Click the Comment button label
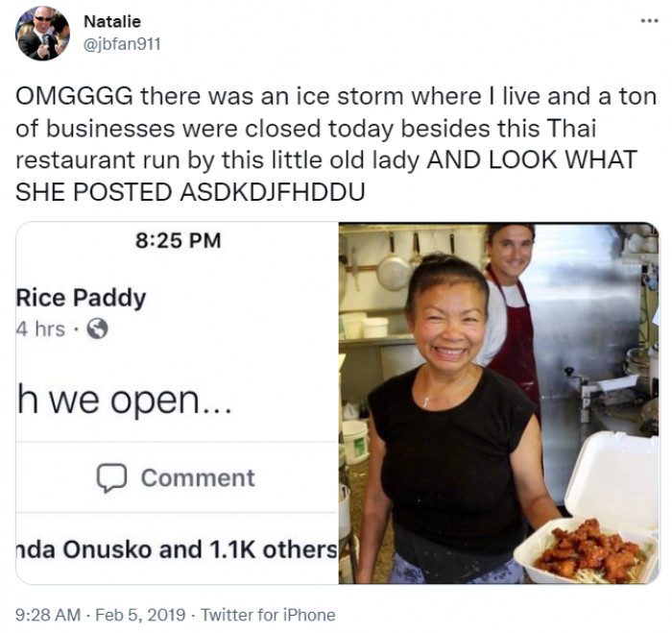Screen dimensions: 672x633 point(198,477)
